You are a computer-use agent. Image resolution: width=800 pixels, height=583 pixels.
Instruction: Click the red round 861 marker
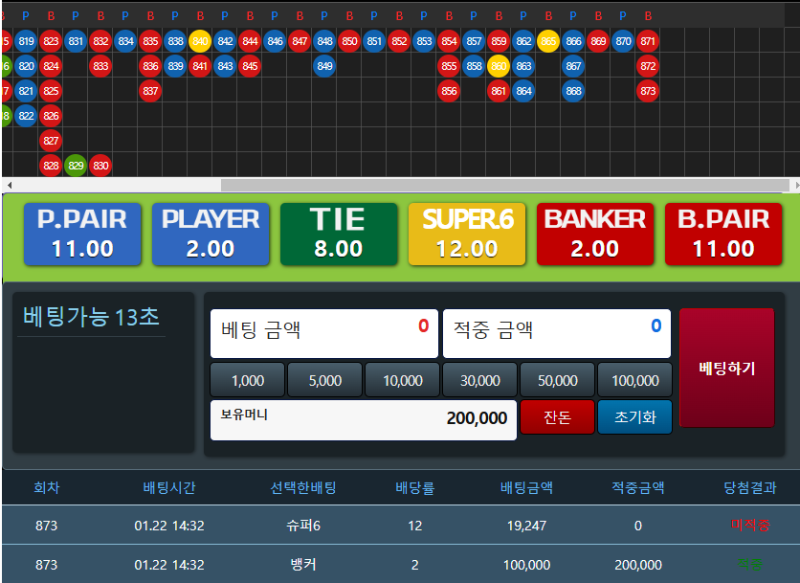point(498,91)
